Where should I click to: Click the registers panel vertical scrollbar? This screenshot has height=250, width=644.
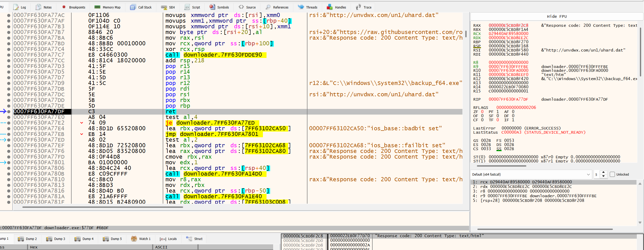641,51
